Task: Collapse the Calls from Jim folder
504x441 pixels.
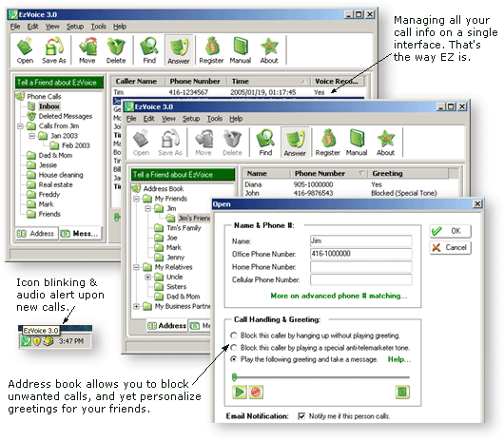Action: coord(20,125)
